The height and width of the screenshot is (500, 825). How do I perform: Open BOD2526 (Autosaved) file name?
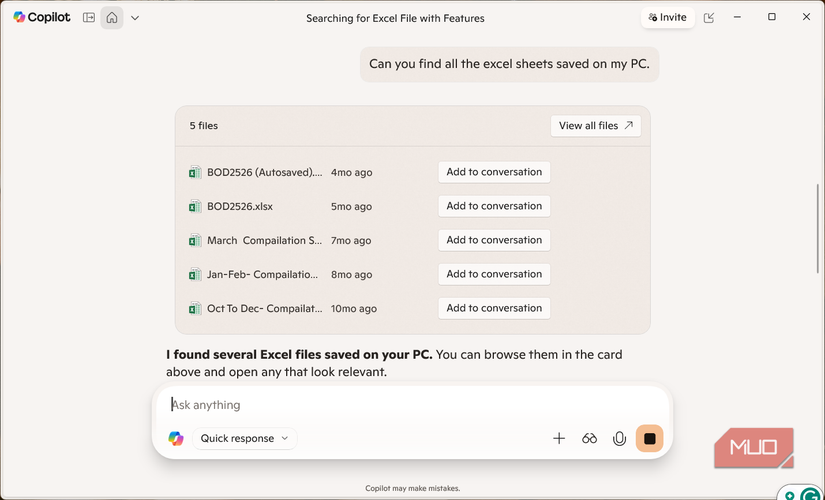coord(265,172)
